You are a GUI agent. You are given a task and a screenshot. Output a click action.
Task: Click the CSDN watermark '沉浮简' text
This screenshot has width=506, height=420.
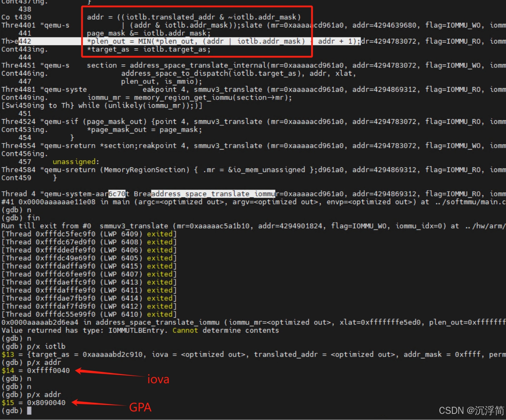click(480, 410)
